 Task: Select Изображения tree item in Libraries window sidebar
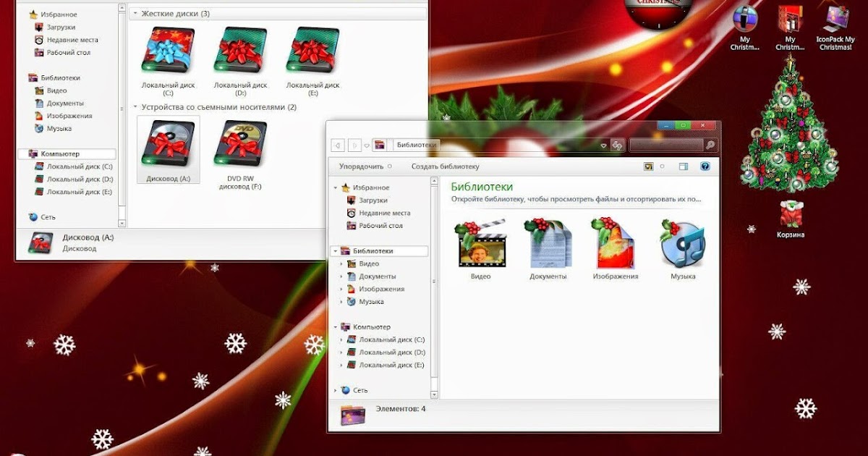pyautogui.click(x=375, y=289)
